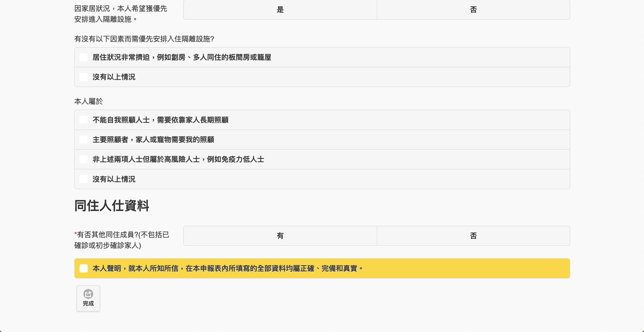Check 非上述兩項人士但屬於高風險人士 option
This screenshot has width=644, height=332.
click(x=83, y=159)
